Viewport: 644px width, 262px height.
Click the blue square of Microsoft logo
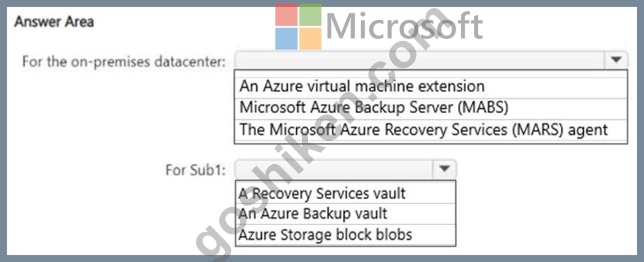pyautogui.click(x=286, y=39)
